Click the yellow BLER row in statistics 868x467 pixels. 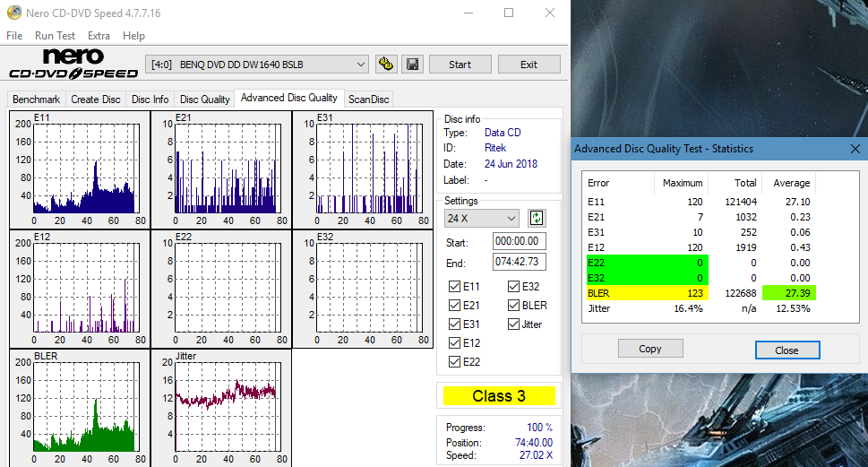point(647,293)
